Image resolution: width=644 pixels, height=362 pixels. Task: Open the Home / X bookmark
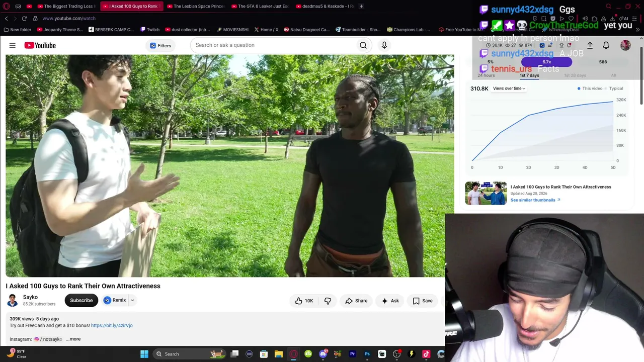point(266,30)
